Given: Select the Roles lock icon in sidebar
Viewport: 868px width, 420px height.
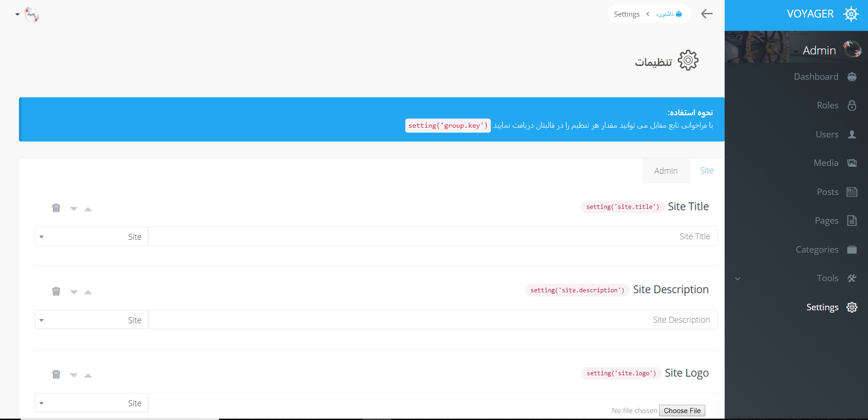Looking at the screenshot, I should click(x=852, y=105).
